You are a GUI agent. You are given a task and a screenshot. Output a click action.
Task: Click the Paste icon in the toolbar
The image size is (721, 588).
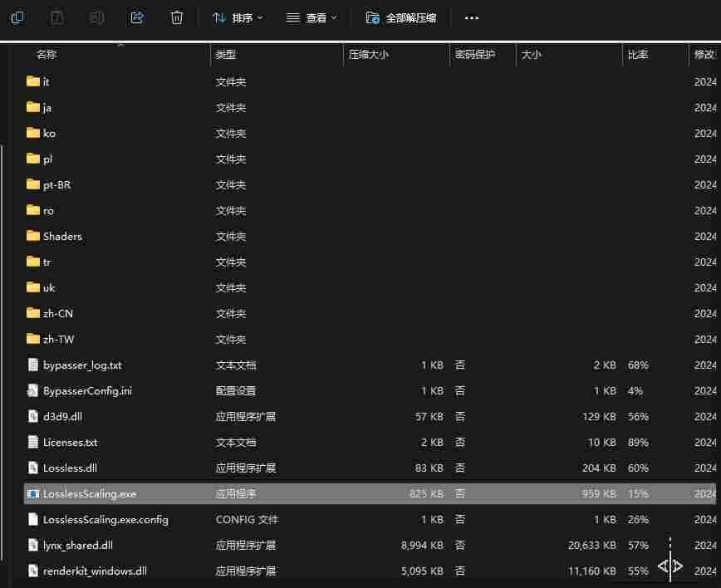[x=57, y=18]
